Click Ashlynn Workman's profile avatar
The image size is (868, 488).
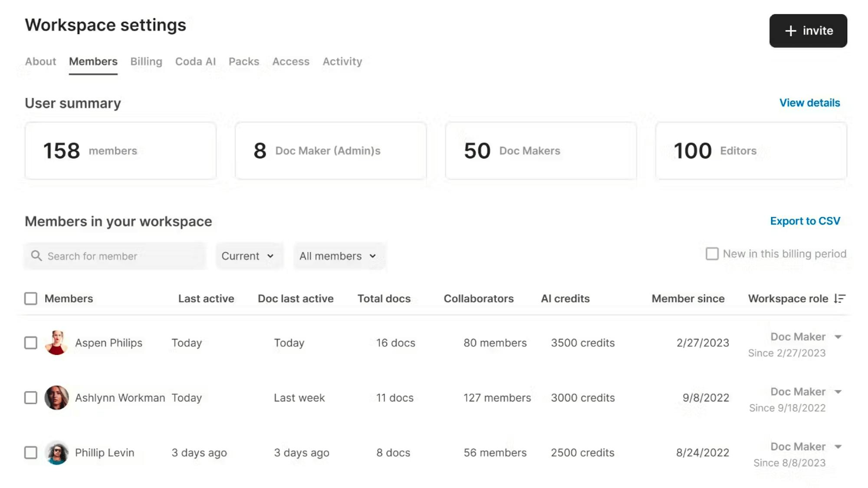pyautogui.click(x=56, y=397)
